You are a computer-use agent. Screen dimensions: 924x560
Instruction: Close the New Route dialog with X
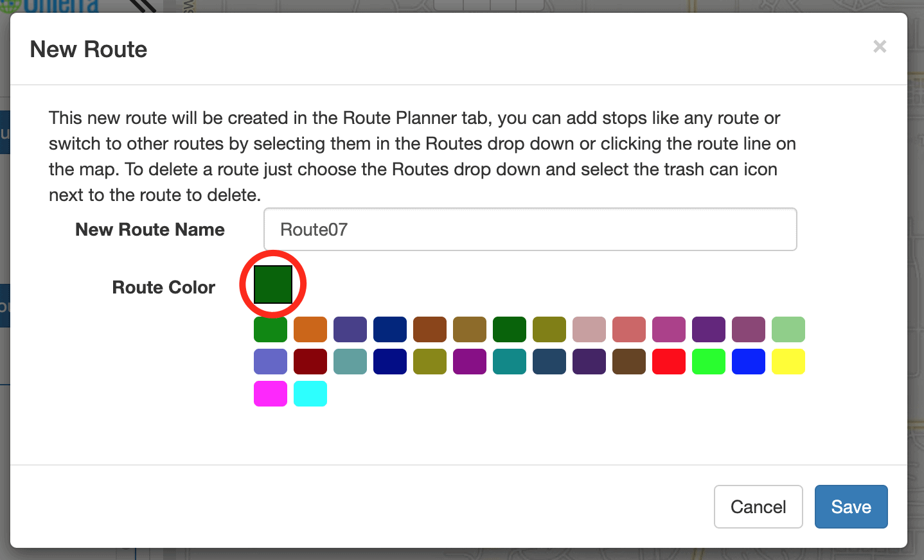click(880, 46)
